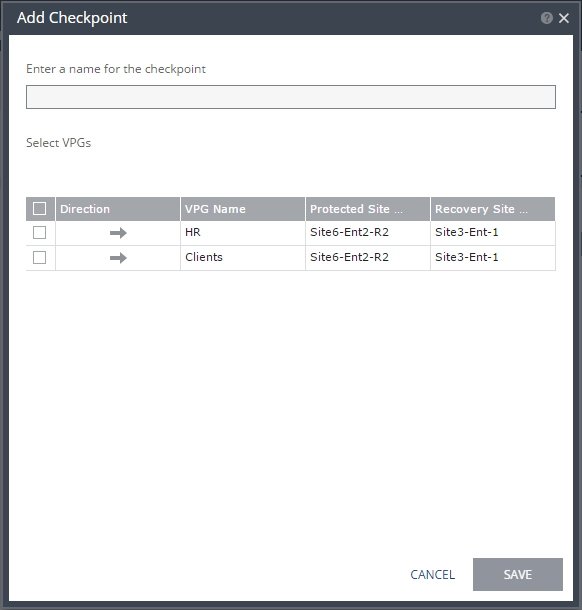Sort by the VPG Name column header
Screen dimensions: 582x610
tap(243, 209)
